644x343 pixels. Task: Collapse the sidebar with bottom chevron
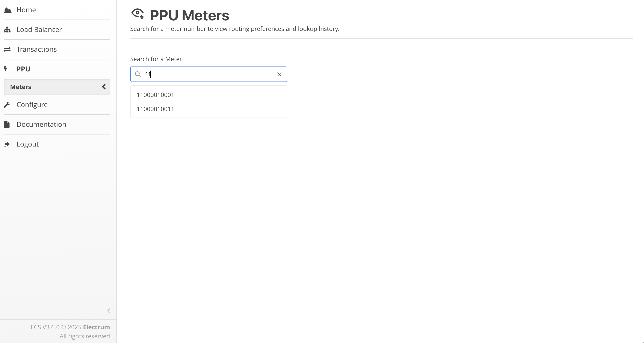click(109, 311)
